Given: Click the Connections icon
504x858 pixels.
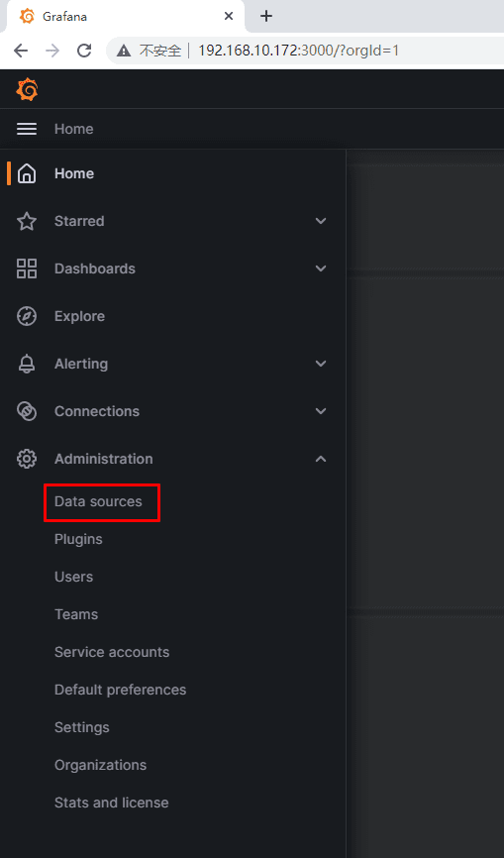Looking at the screenshot, I should 26,411.
